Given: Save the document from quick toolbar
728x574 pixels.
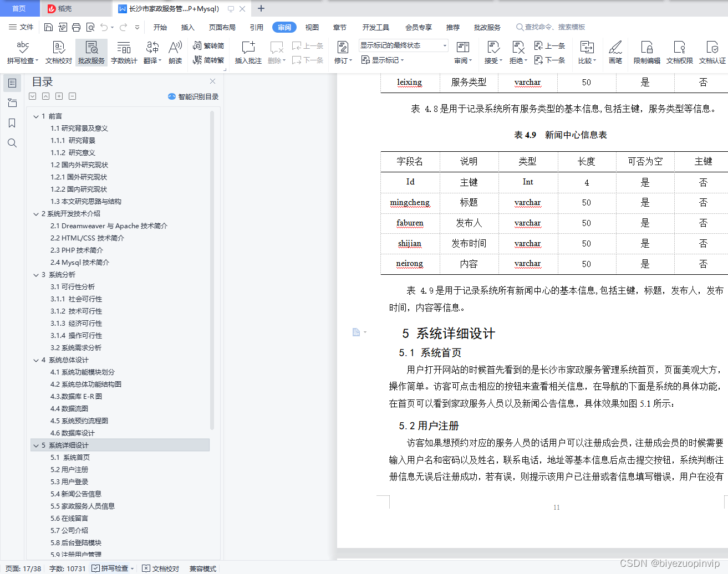Looking at the screenshot, I should coord(48,27).
